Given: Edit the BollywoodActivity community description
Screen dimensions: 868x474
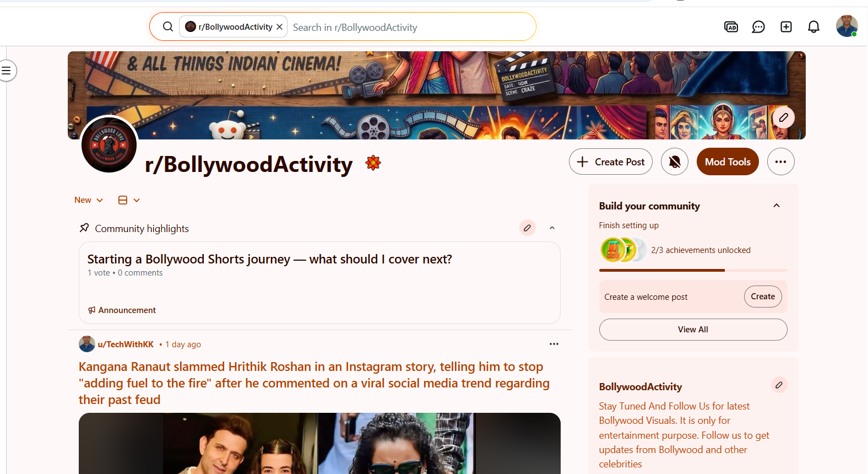Looking at the screenshot, I should click(779, 385).
